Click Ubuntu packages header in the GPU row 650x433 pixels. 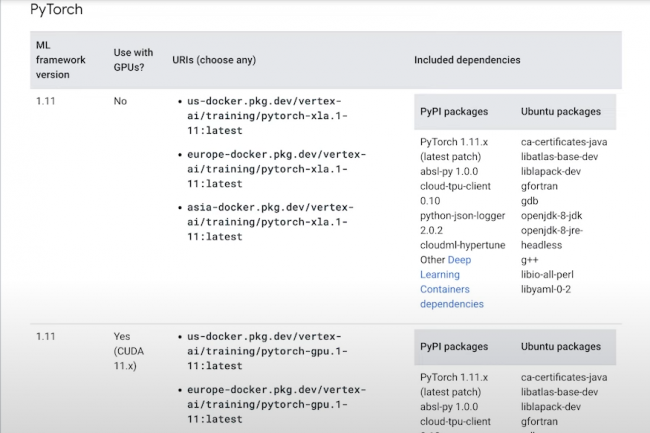561,346
